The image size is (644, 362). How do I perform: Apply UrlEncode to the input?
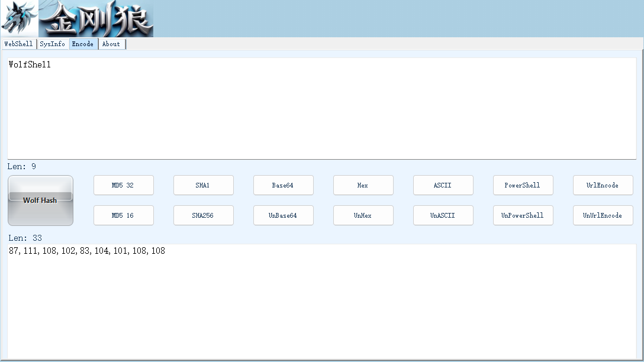click(x=603, y=185)
